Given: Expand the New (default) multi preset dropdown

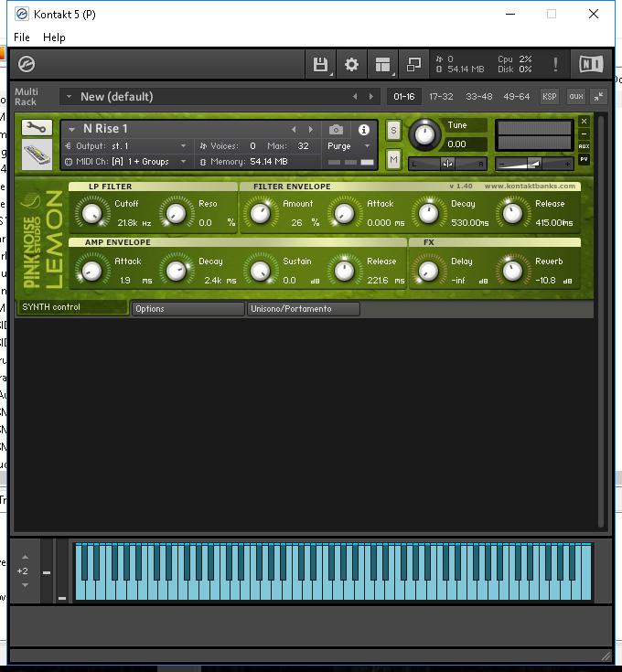Looking at the screenshot, I should coord(69,97).
